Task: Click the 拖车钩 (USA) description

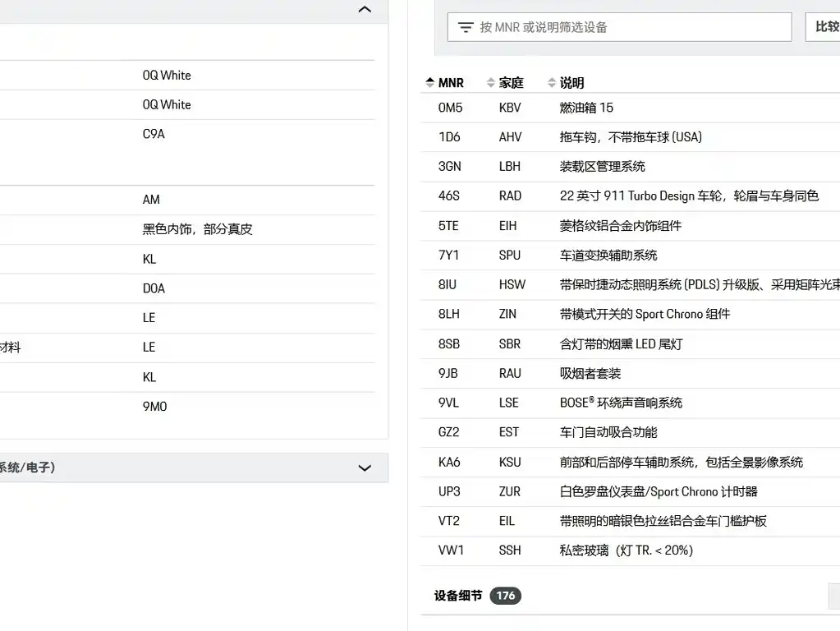Action: 631,137
